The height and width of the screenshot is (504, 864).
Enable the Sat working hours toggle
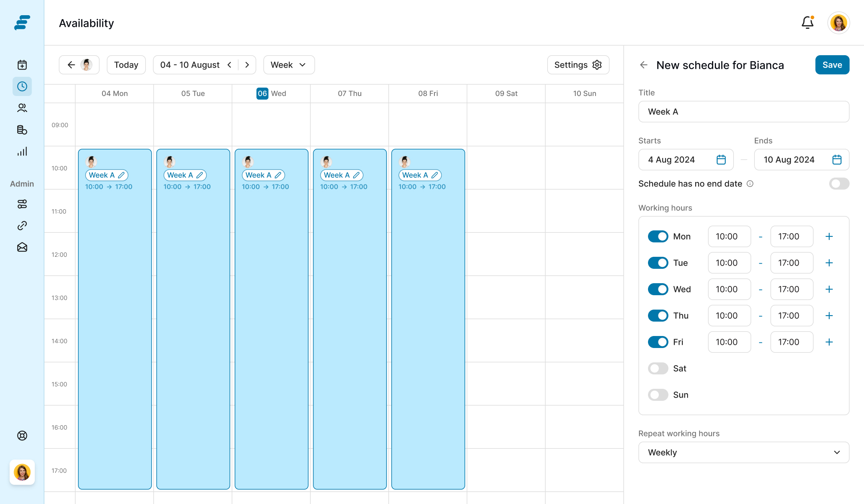click(x=658, y=368)
